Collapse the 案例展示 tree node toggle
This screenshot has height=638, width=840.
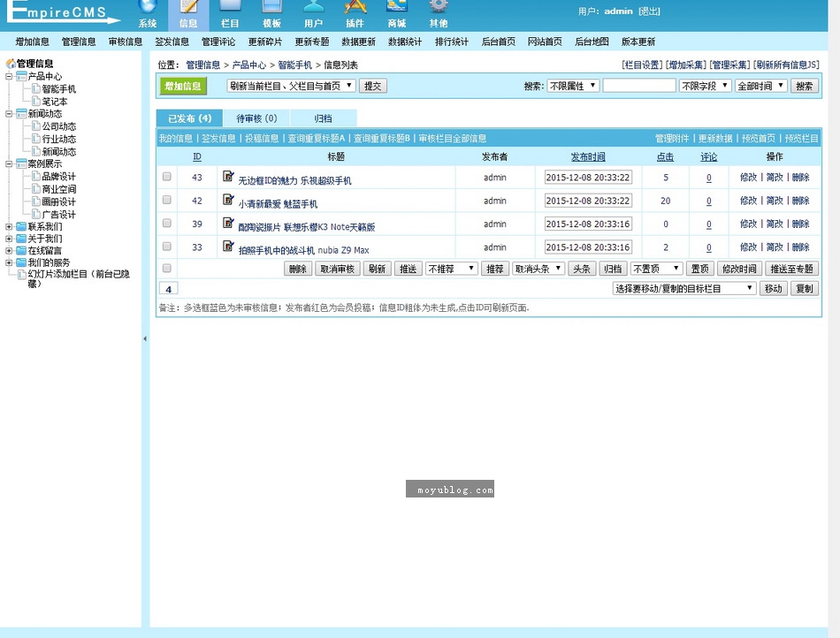point(9,163)
